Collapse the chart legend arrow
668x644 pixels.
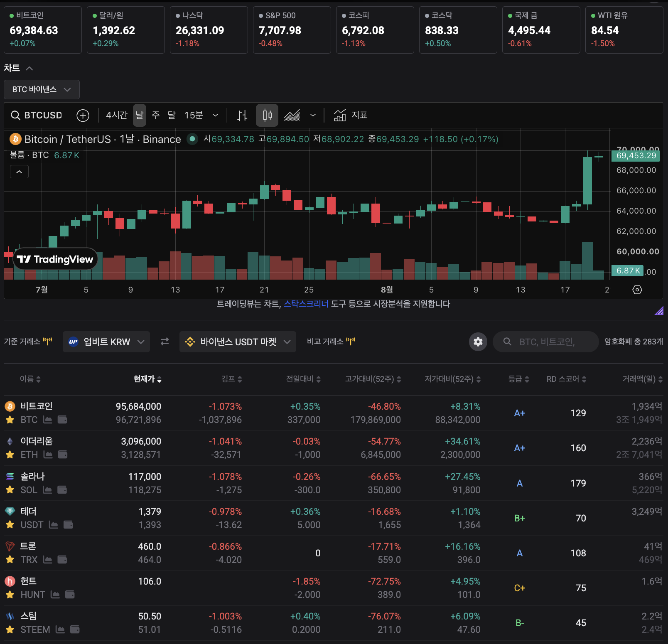click(19, 172)
